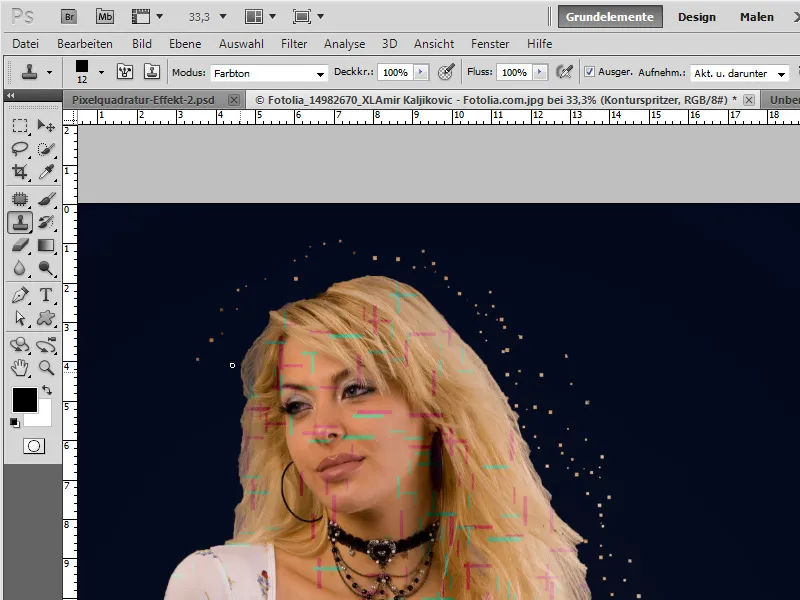
Task: Toggle airbrush mode next to Fluss
Action: [564, 72]
